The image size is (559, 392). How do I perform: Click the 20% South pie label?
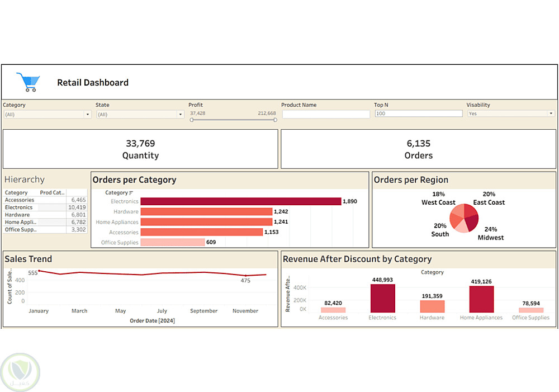click(440, 230)
